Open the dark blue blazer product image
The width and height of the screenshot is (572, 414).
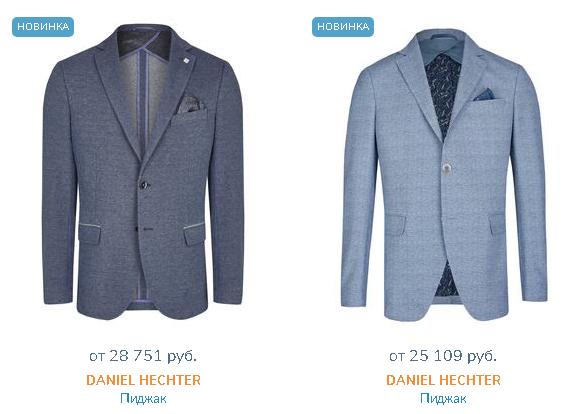click(143, 173)
